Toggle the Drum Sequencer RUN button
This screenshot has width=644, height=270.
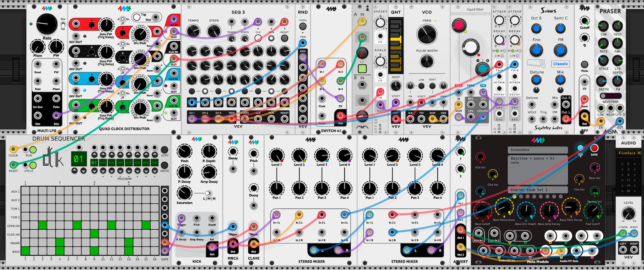point(33,150)
